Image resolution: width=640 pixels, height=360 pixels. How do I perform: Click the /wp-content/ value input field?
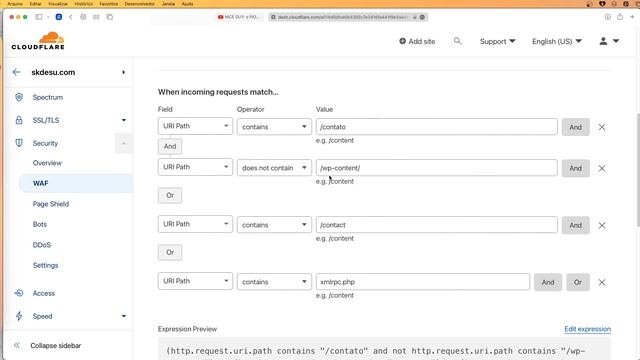pyautogui.click(x=436, y=167)
